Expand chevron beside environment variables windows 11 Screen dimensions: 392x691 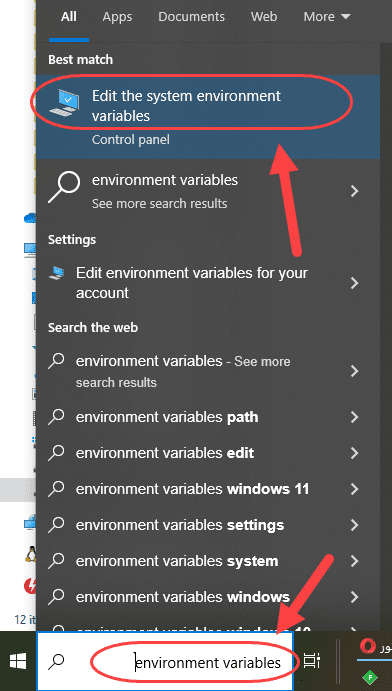(354, 489)
